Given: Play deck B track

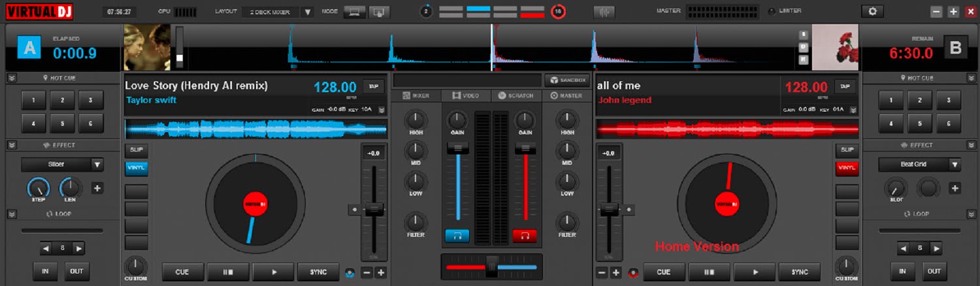Looking at the screenshot, I should point(755,272).
